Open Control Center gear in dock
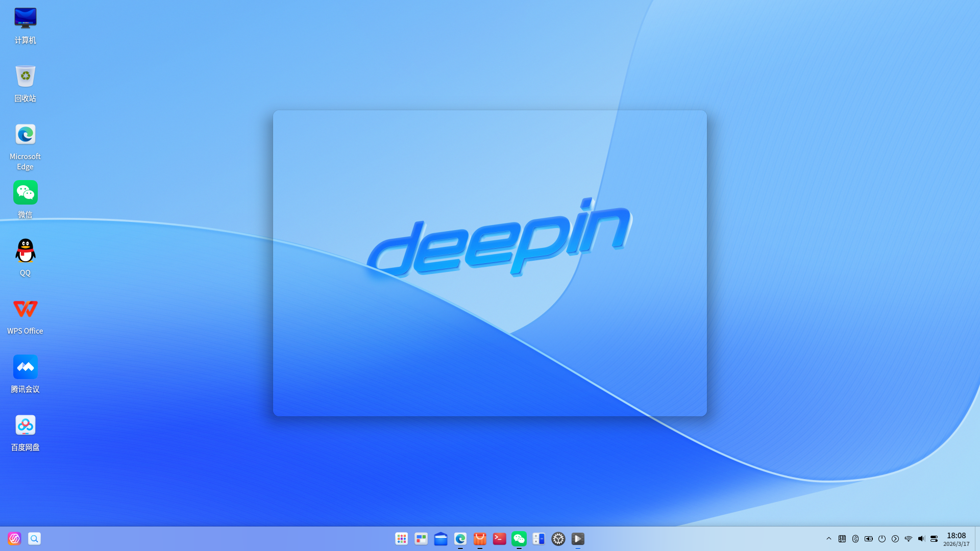980x551 pixels. (558, 539)
